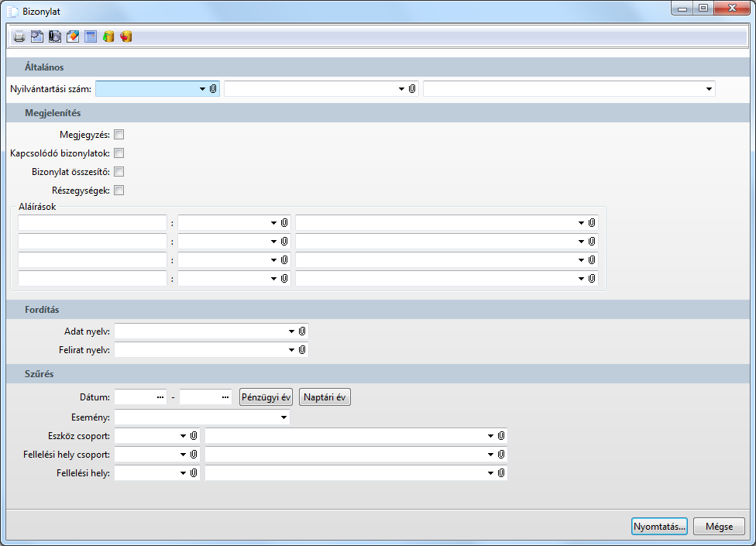756x546 pixels.
Task: Click the printer icon in the toolbar
Action: pyautogui.click(x=19, y=36)
